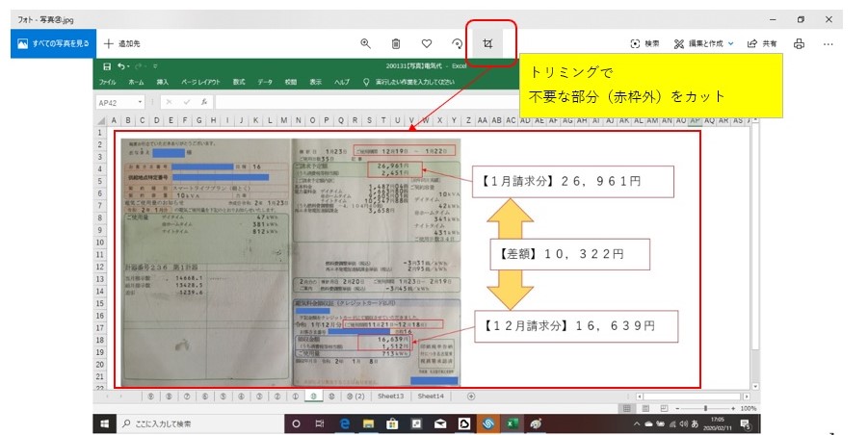Click the 100% zoom level
The image size is (868, 435).
[x=748, y=408]
